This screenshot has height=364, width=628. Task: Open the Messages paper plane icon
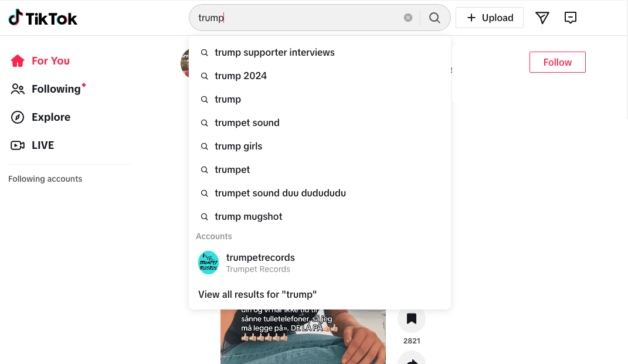(x=542, y=18)
